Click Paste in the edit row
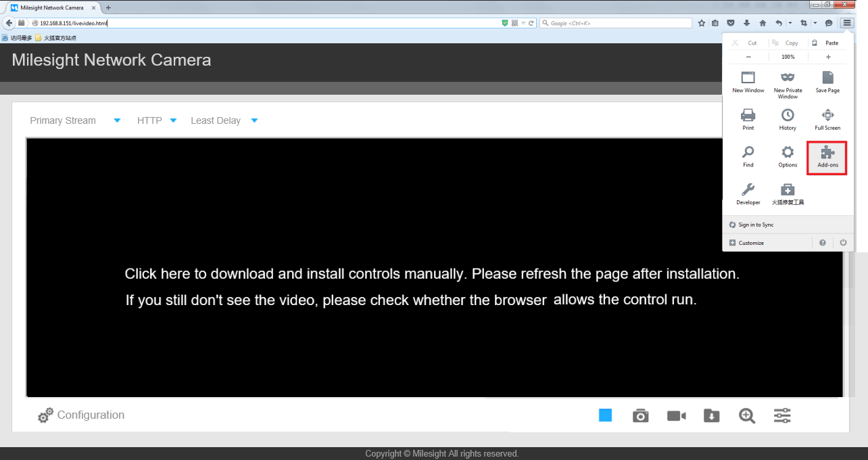 (x=826, y=43)
